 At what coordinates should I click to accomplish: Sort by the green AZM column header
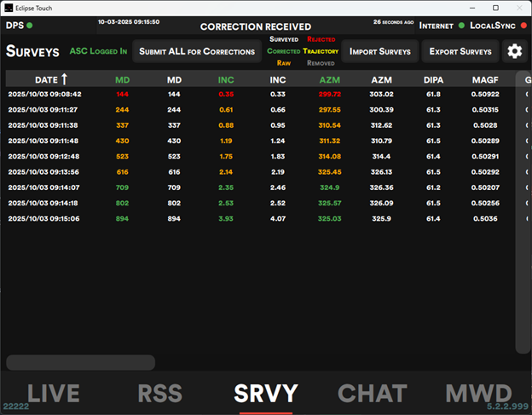tap(329, 79)
